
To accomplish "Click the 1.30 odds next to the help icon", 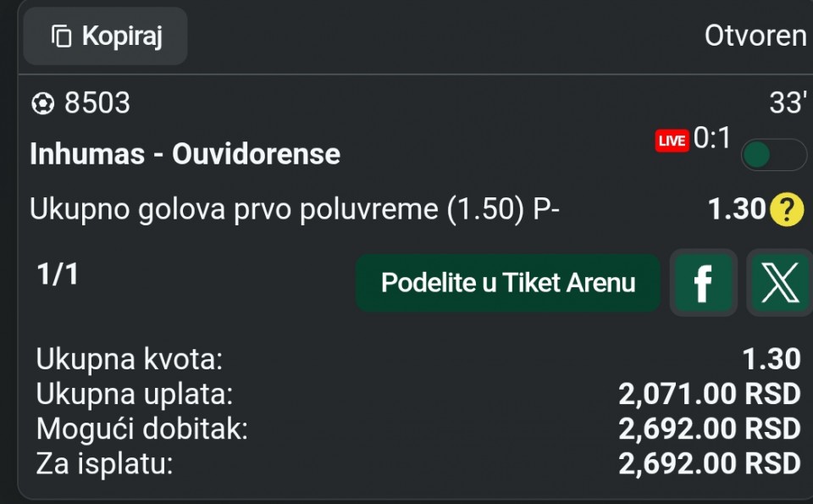I will point(737,209).
